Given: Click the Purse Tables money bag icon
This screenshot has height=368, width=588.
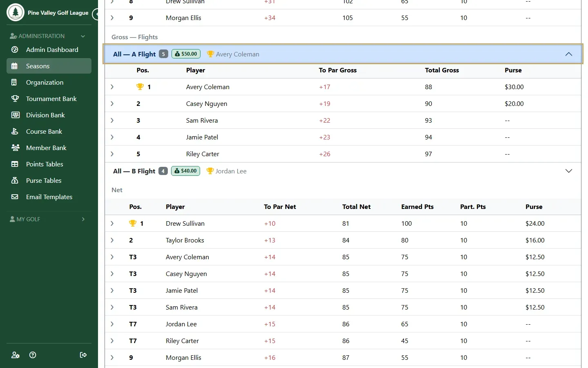Looking at the screenshot, I should tap(15, 180).
